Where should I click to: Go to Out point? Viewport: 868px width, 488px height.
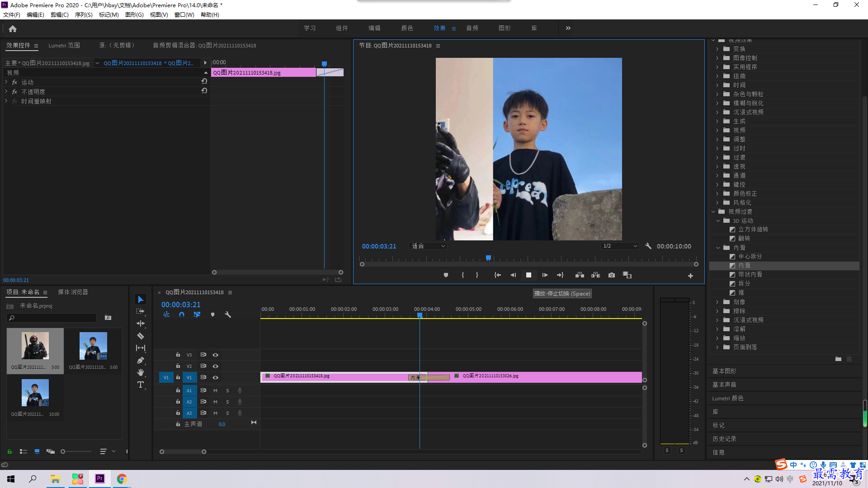(560, 275)
